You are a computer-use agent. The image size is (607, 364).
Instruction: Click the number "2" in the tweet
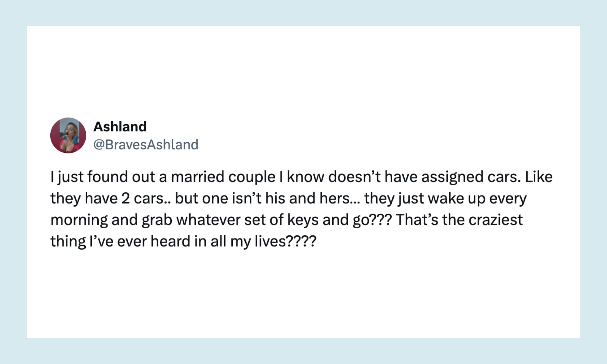click(x=126, y=198)
